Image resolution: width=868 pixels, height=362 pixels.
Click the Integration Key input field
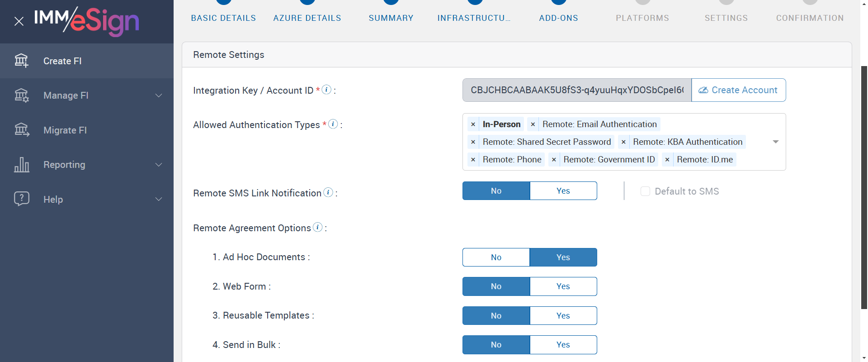click(x=576, y=90)
